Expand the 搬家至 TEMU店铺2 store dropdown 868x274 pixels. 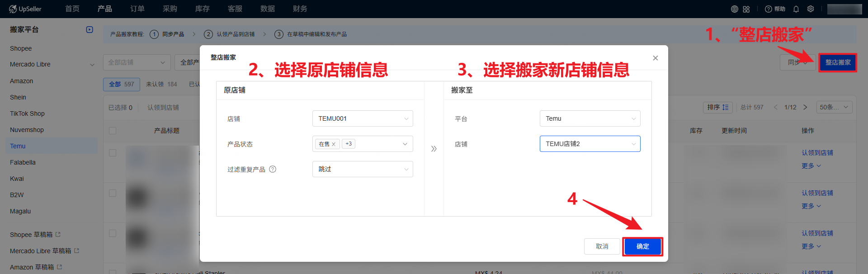pyautogui.click(x=590, y=144)
